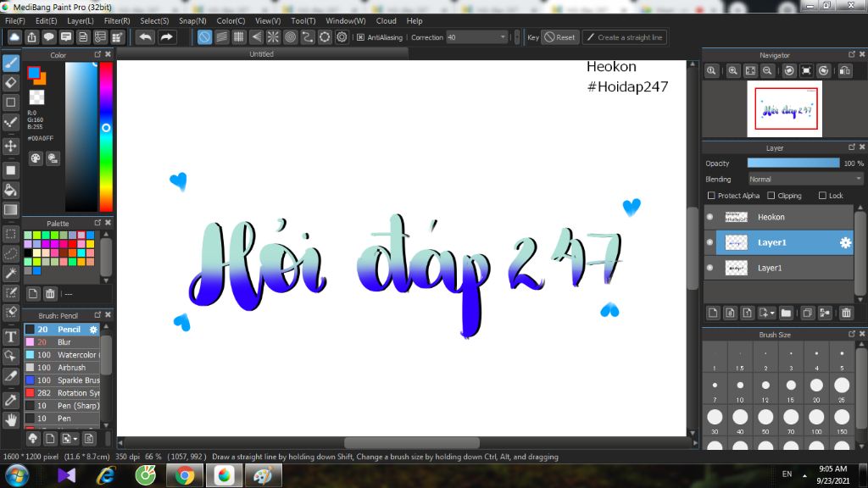This screenshot has width=868, height=488.
Task: Select the Eraser tool
Action: pos(10,83)
